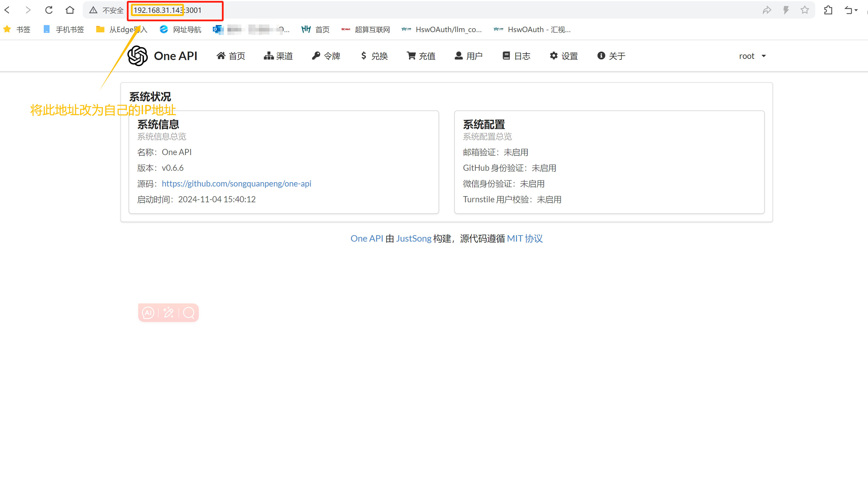Click the magic wand icon in floating toolbar
868x480 pixels.
(x=169, y=313)
